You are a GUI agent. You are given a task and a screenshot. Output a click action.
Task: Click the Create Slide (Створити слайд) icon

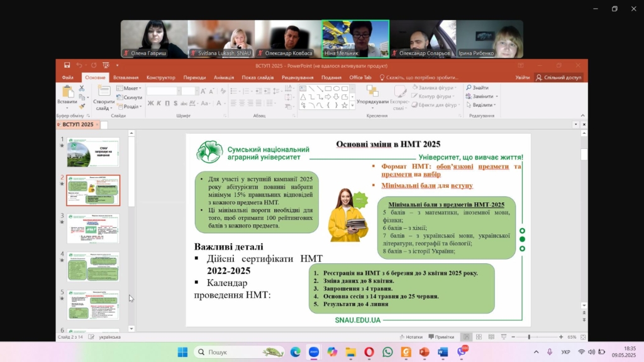tap(104, 92)
